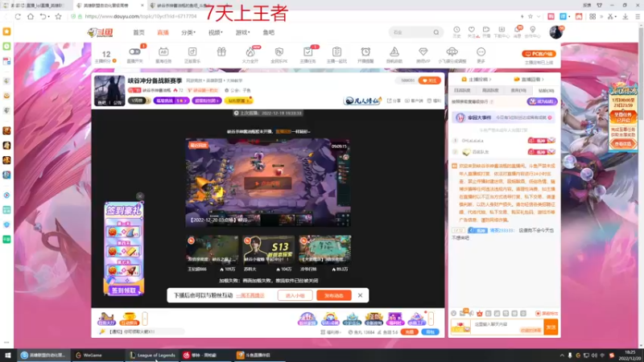Click the 充值 recharge button
This screenshot has width=644, height=362.
[410, 331]
